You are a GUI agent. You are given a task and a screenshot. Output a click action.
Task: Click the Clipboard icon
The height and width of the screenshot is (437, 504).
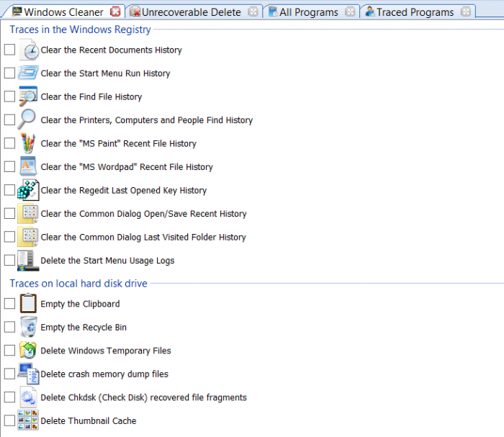click(28, 303)
